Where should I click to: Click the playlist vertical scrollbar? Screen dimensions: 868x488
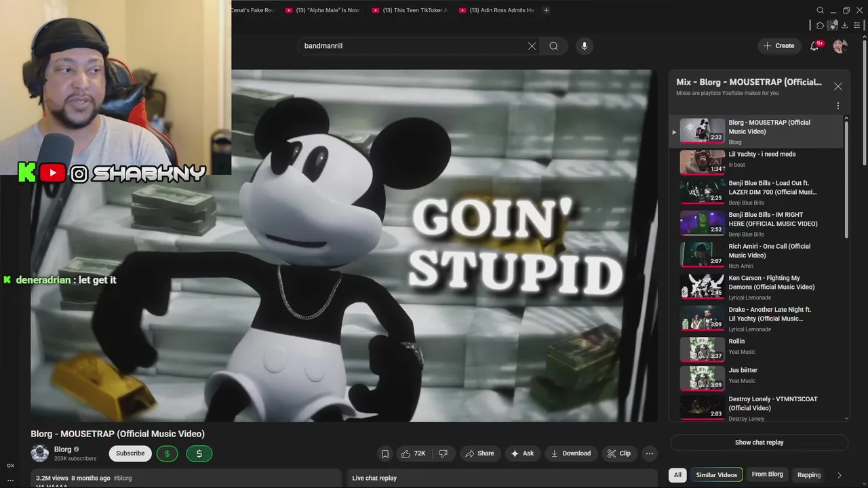click(x=846, y=180)
